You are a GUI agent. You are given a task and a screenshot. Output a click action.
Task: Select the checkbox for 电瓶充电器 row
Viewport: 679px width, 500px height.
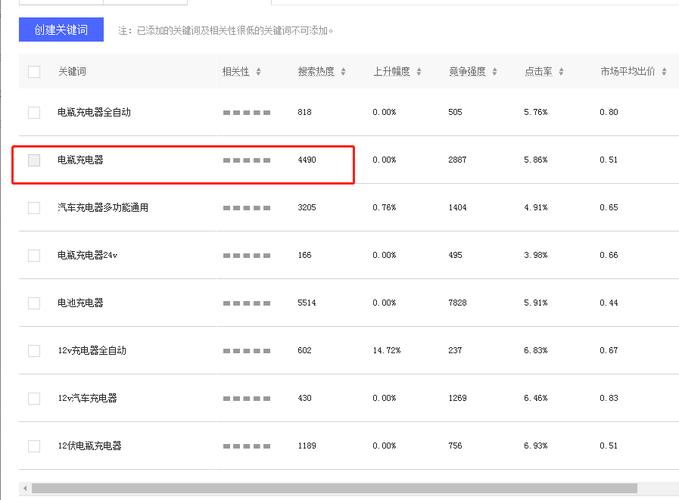34,160
